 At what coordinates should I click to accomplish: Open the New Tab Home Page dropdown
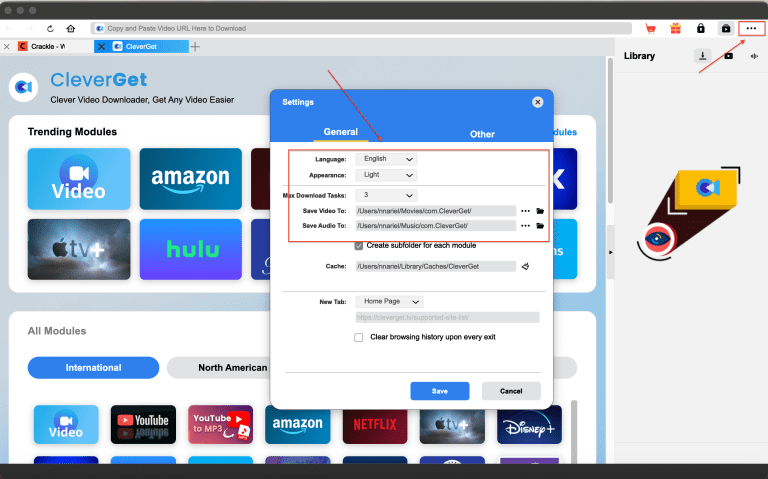pyautogui.click(x=391, y=301)
